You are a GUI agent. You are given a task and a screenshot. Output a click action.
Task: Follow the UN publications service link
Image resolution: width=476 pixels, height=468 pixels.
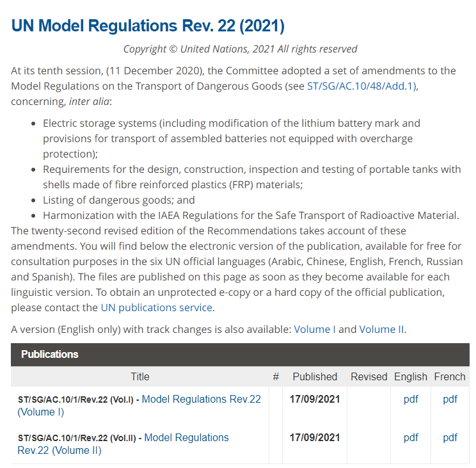[156, 307]
